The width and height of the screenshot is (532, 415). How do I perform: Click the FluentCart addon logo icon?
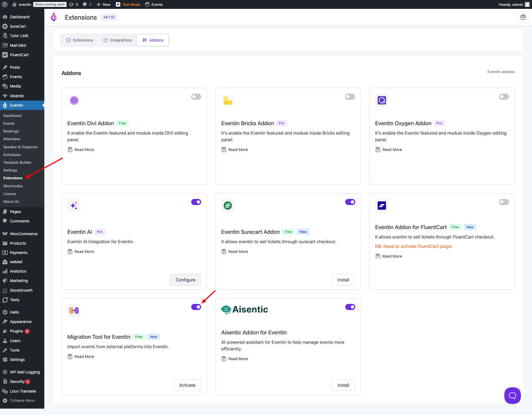pos(382,206)
